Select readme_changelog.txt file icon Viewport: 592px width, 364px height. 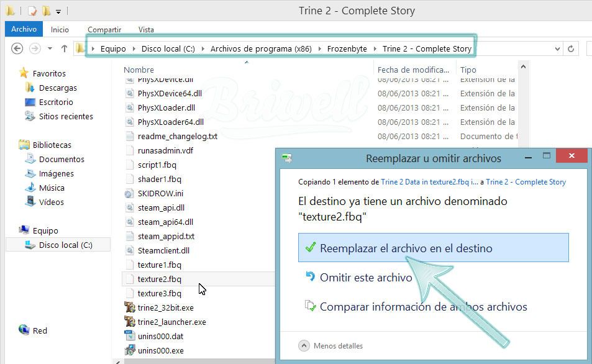coord(129,136)
